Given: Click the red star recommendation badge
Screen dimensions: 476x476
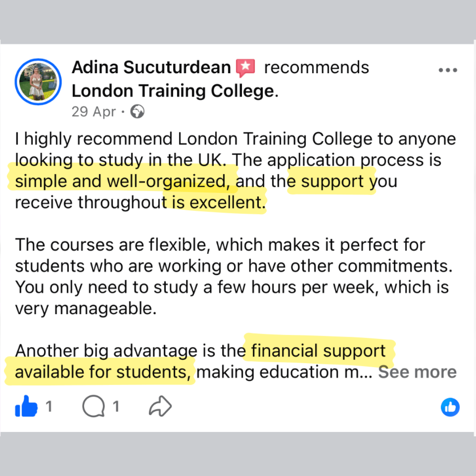Looking at the screenshot, I should click(245, 68).
